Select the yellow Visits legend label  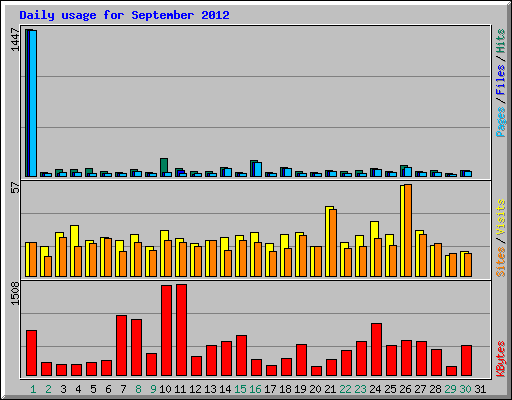point(501,218)
